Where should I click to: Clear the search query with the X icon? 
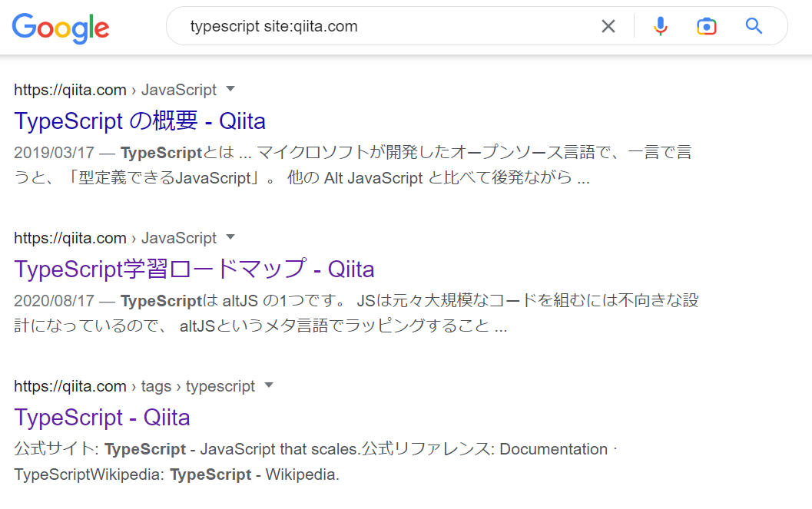[x=608, y=25]
